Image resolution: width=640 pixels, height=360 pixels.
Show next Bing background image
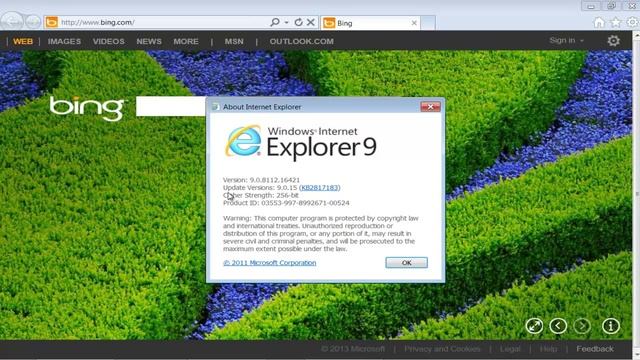[x=582, y=326]
